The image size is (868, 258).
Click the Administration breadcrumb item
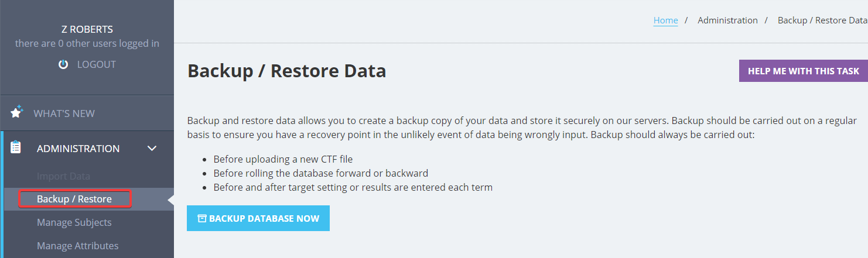point(727,20)
